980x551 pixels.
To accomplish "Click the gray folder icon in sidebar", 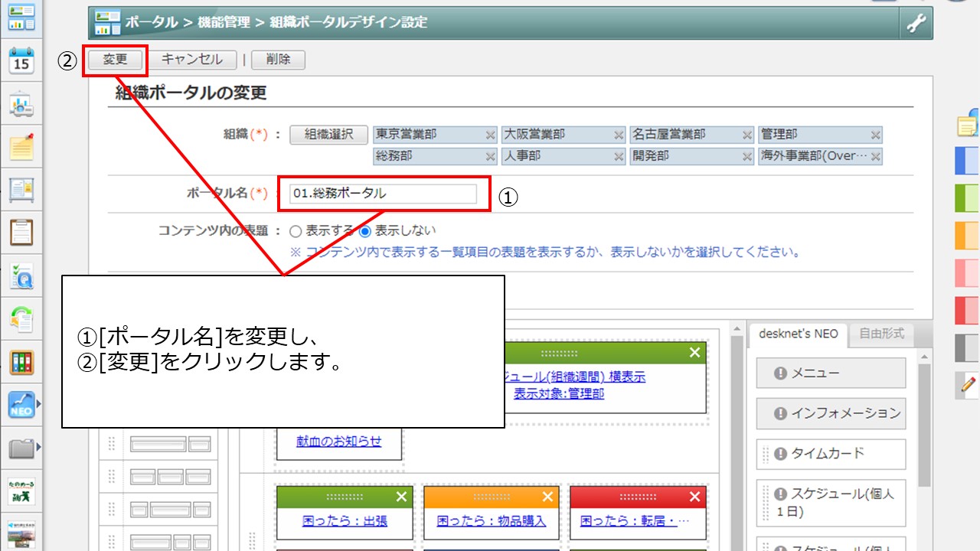I will click(x=21, y=448).
